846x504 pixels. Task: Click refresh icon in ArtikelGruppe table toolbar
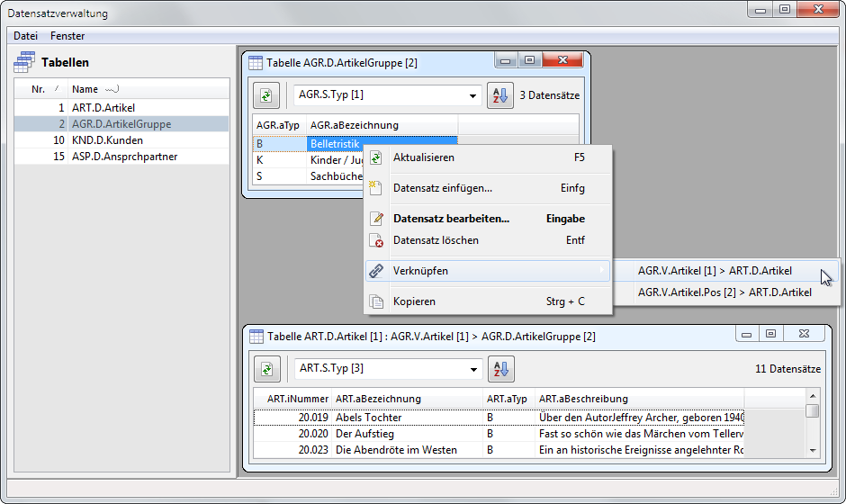pyautogui.click(x=266, y=95)
